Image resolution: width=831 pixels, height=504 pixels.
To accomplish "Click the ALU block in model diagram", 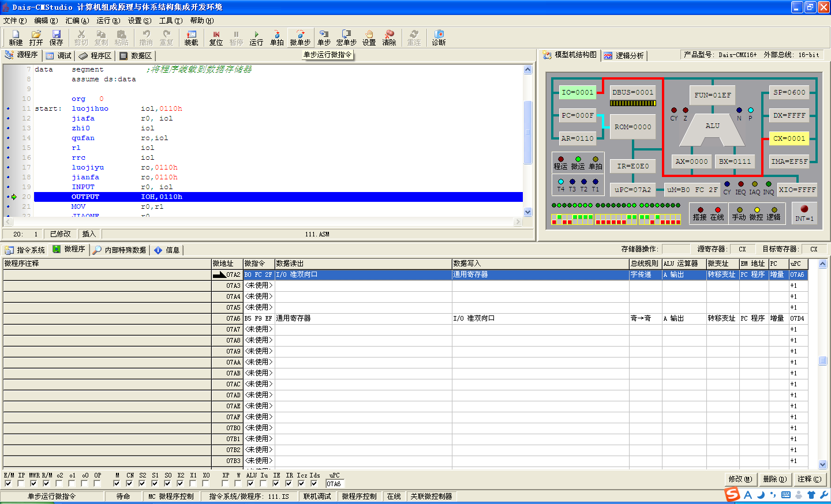I will tap(712, 129).
